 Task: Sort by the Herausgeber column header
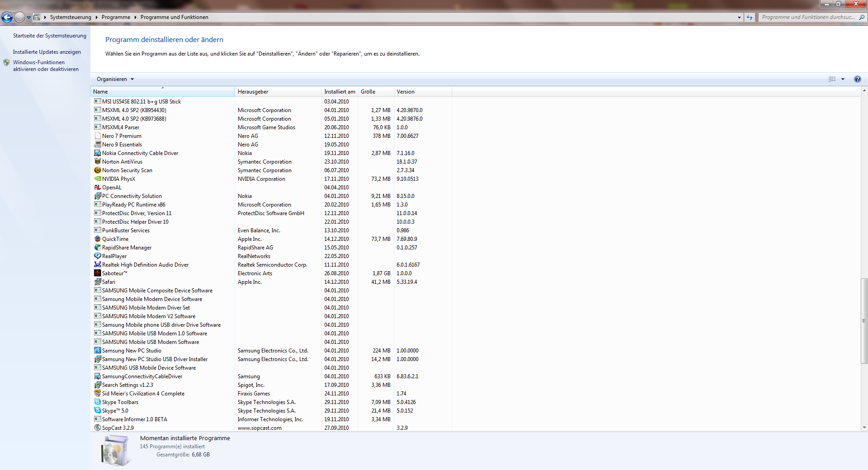click(x=278, y=92)
